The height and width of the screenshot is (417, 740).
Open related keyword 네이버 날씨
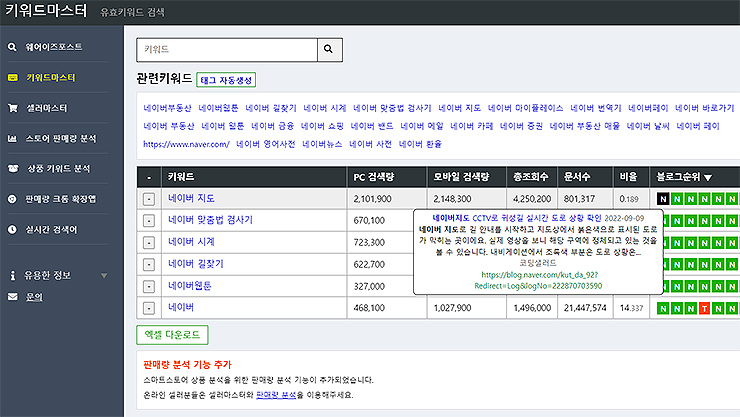click(648, 126)
